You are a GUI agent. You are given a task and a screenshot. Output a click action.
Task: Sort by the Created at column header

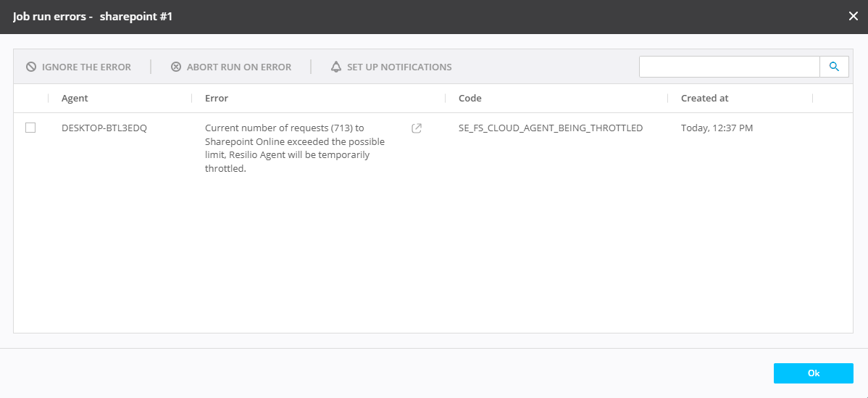pos(704,98)
